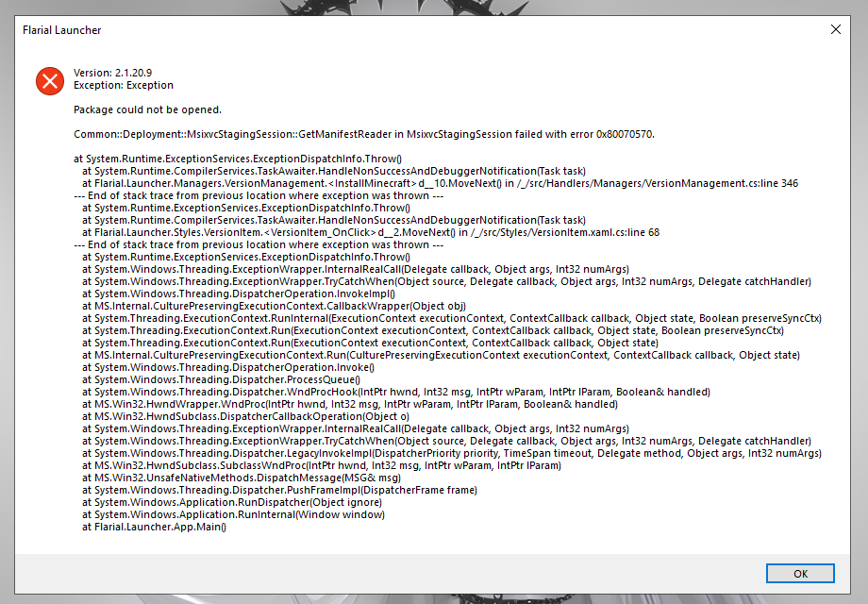Image resolution: width=868 pixels, height=604 pixels.
Task: Click the DispatcherOperation.InvokeImpl() stack line
Action: (x=239, y=294)
